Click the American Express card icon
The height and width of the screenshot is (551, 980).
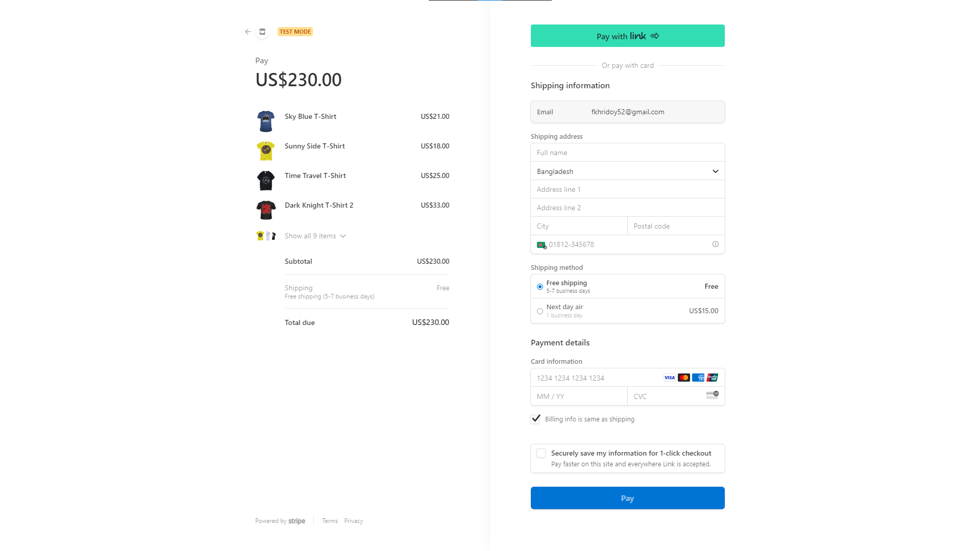[698, 378]
